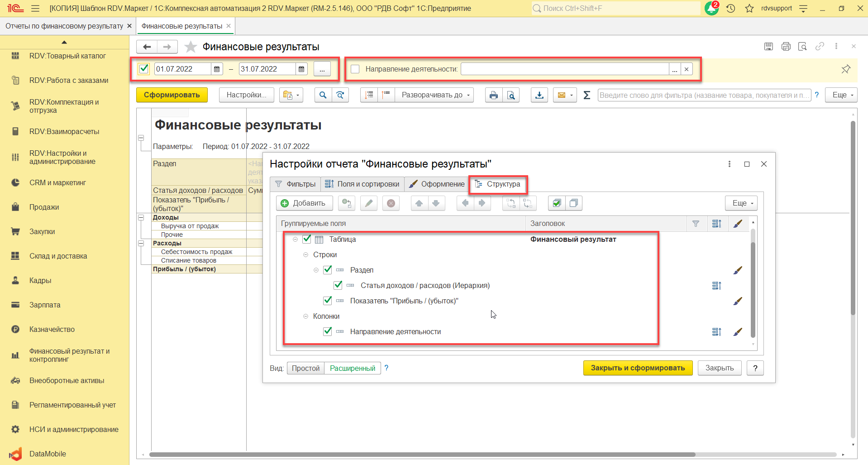Open the Еще menu in settings dialog
The height and width of the screenshot is (465, 868).
[741, 203]
